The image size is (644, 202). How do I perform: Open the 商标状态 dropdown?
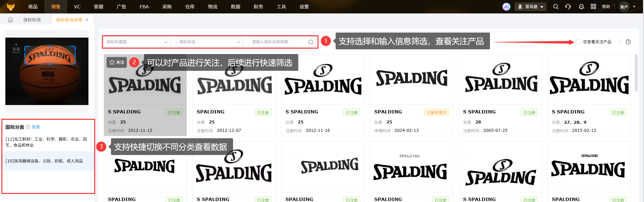(x=210, y=42)
